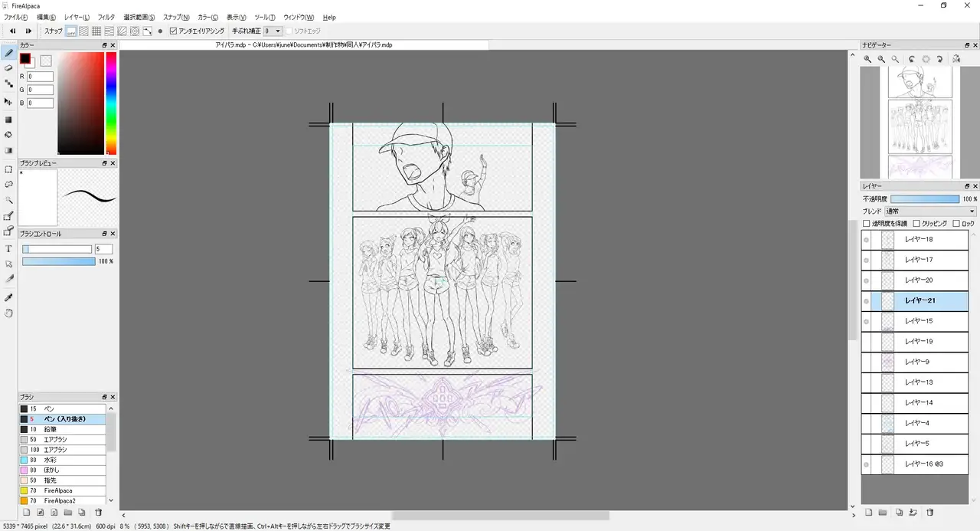
Task: Select the Bucket fill tool
Action: click(8, 135)
